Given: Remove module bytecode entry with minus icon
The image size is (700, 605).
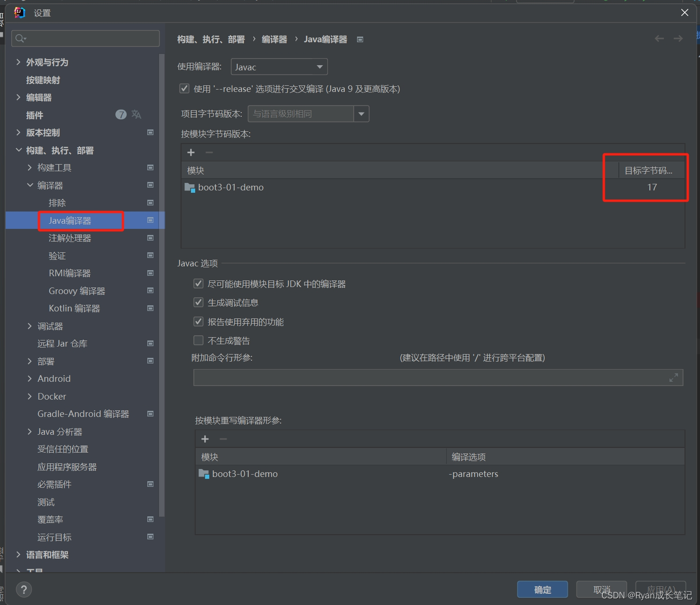Looking at the screenshot, I should click(209, 152).
